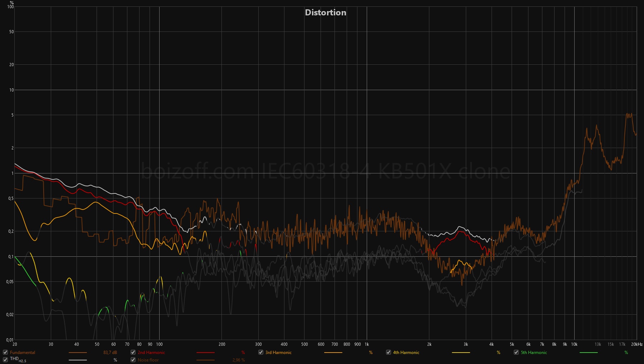The width and height of the screenshot is (644, 364).
Task: Click the 0,01 percent axis label
Action: pyautogui.click(x=10, y=340)
